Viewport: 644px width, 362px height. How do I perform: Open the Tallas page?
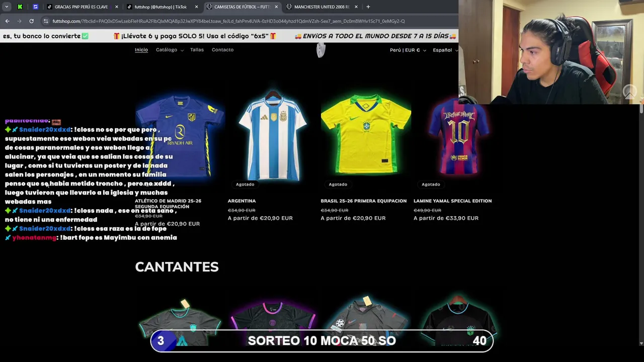coord(197,50)
